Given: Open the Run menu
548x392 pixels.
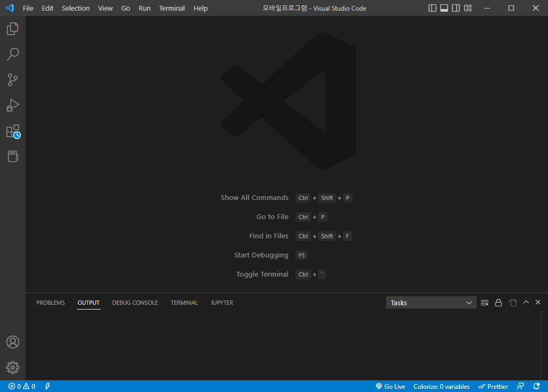Looking at the screenshot, I should tap(144, 8).
